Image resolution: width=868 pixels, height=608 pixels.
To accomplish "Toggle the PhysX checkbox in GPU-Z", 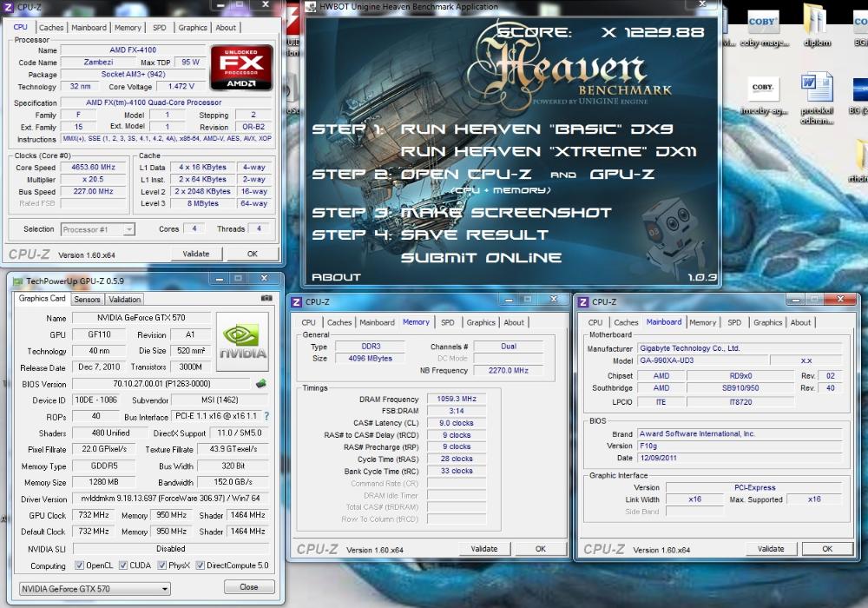I will 161,565.
